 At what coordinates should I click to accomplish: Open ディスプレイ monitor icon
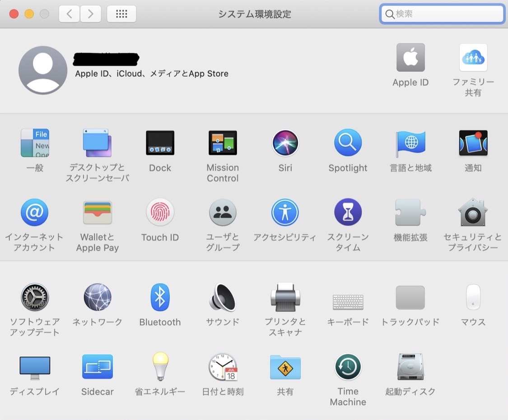pos(35,368)
